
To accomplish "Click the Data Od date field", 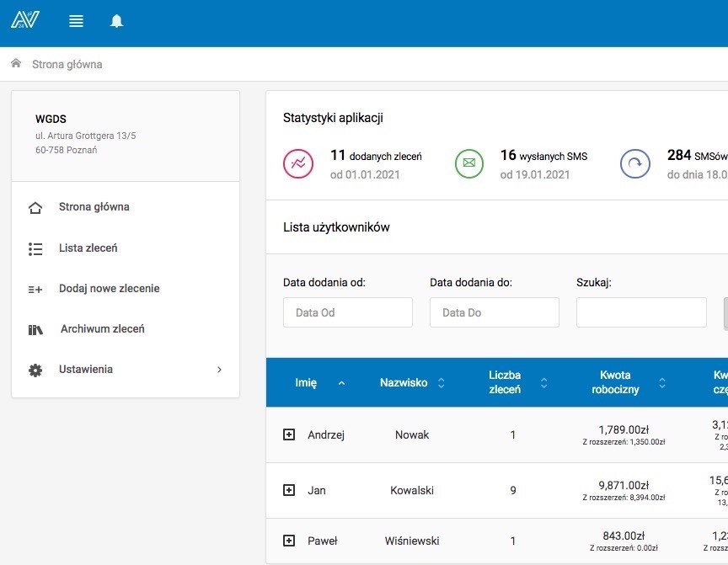I will [347, 312].
